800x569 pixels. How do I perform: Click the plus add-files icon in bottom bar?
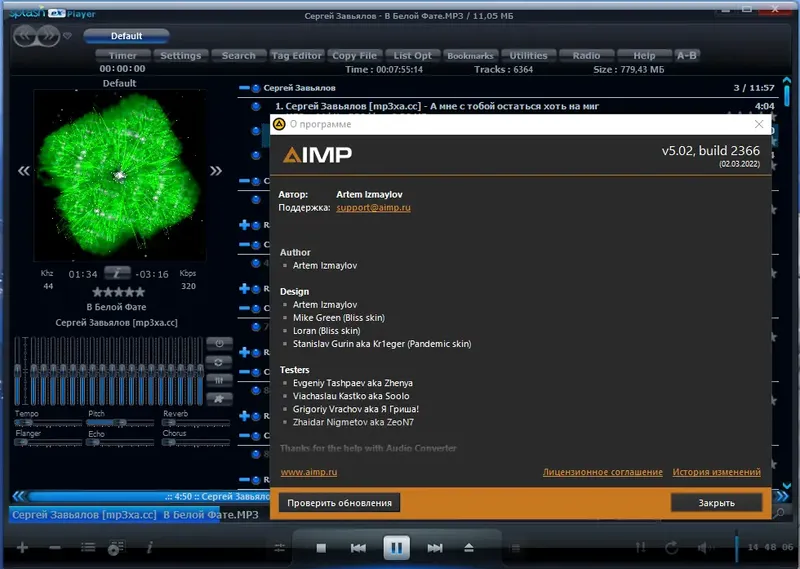tap(22, 548)
